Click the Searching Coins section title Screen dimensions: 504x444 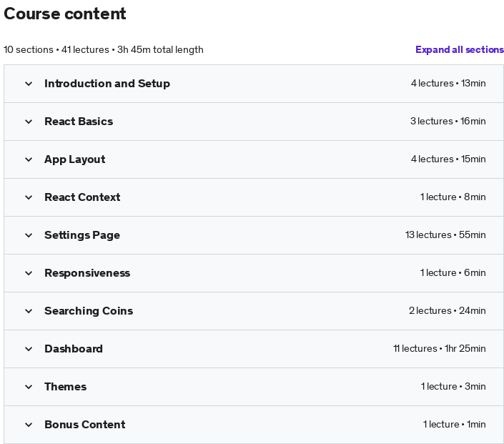pyautogui.click(x=89, y=311)
